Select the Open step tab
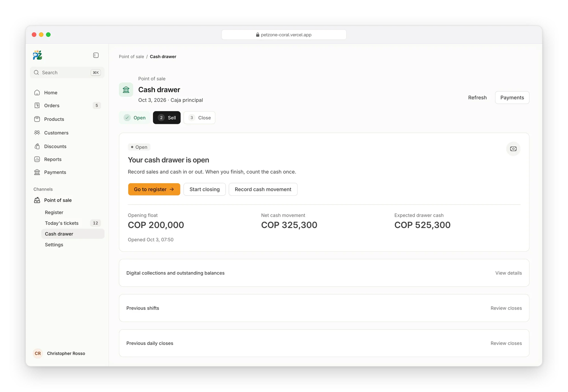The image size is (568, 392). click(x=135, y=118)
